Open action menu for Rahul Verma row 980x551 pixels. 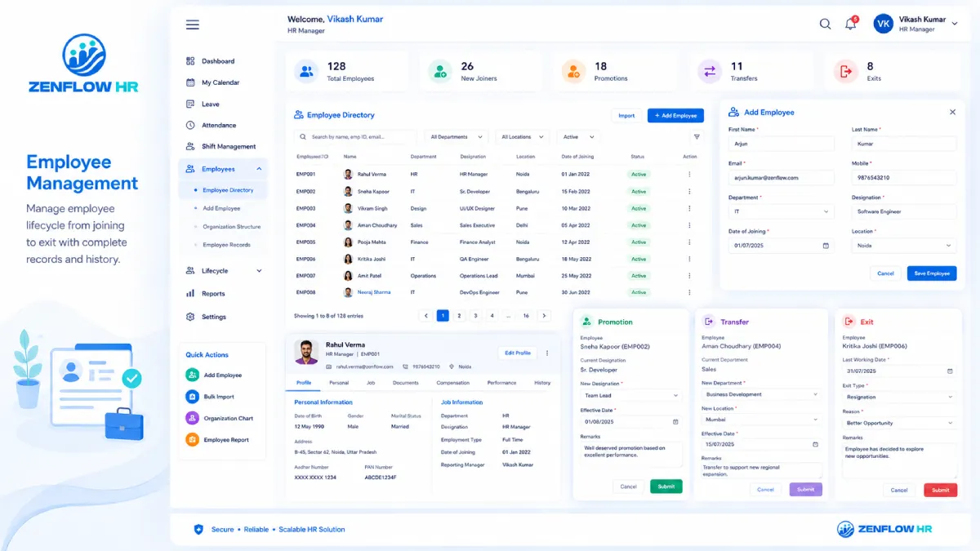689,175
